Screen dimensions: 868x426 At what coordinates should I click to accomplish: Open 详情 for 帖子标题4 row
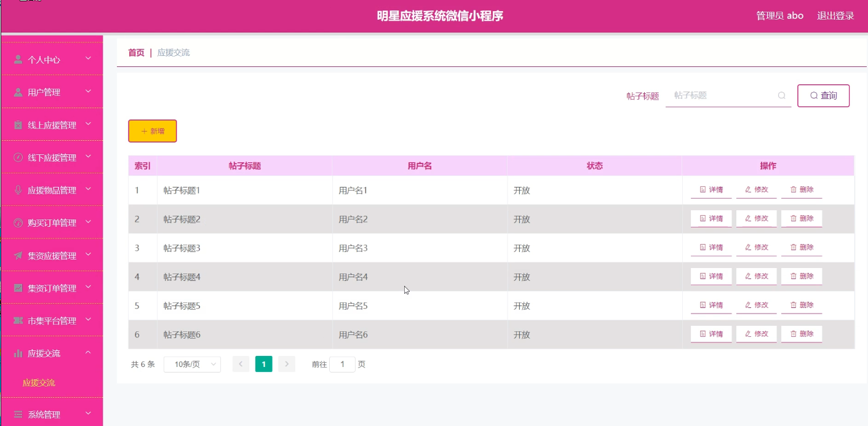(x=711, y=277)
